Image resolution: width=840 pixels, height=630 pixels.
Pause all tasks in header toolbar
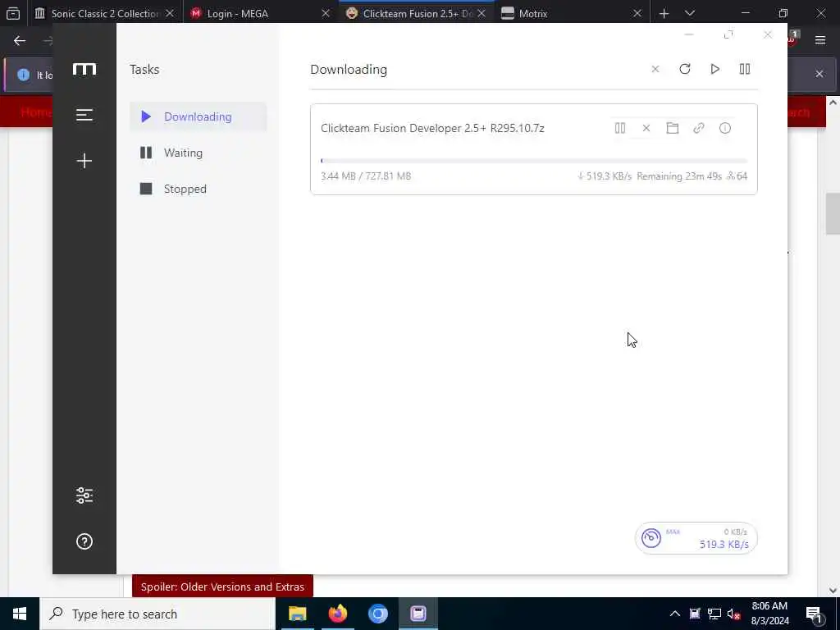click(745, 69)
